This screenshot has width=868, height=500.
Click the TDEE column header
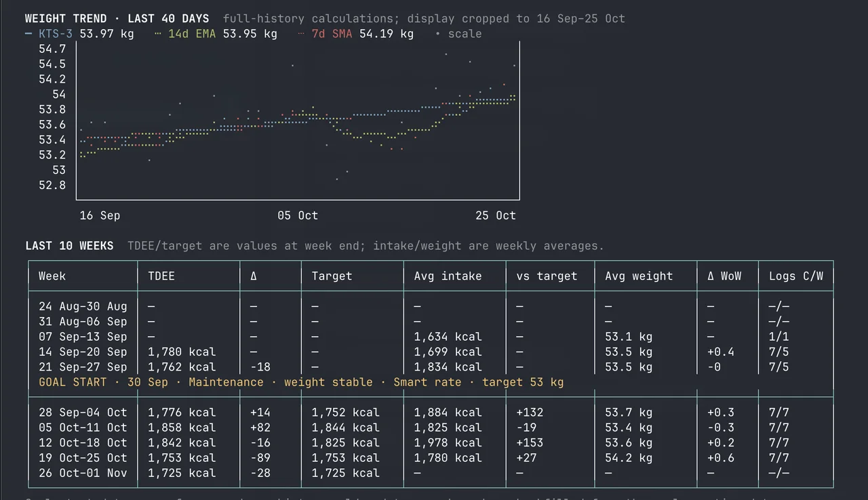tap(161, 276)
